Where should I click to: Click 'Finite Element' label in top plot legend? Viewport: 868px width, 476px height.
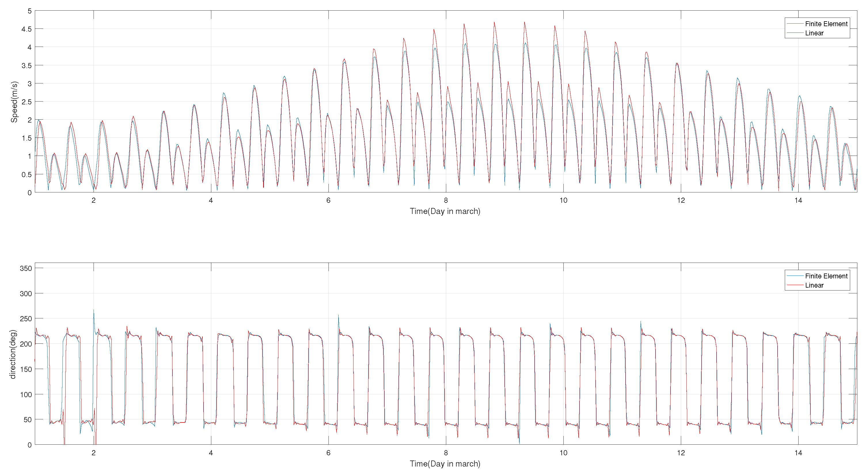[x=826, y=24]
